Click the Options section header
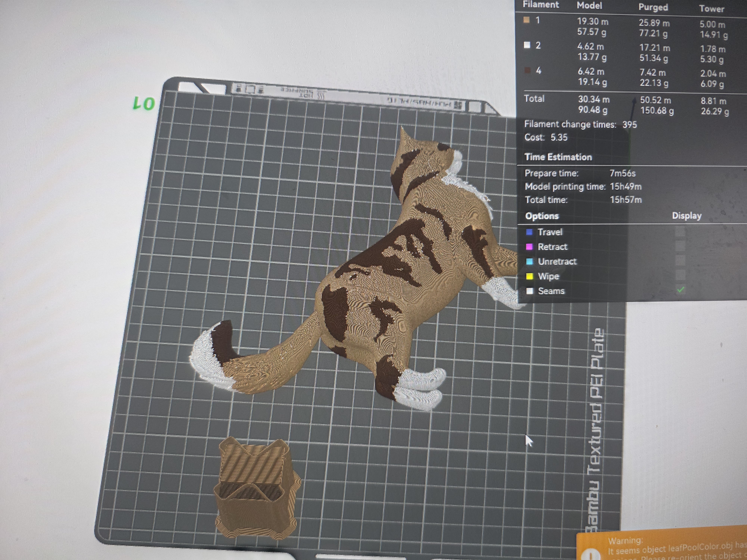Viewport: 747px width, 560px height. (542, 216)
